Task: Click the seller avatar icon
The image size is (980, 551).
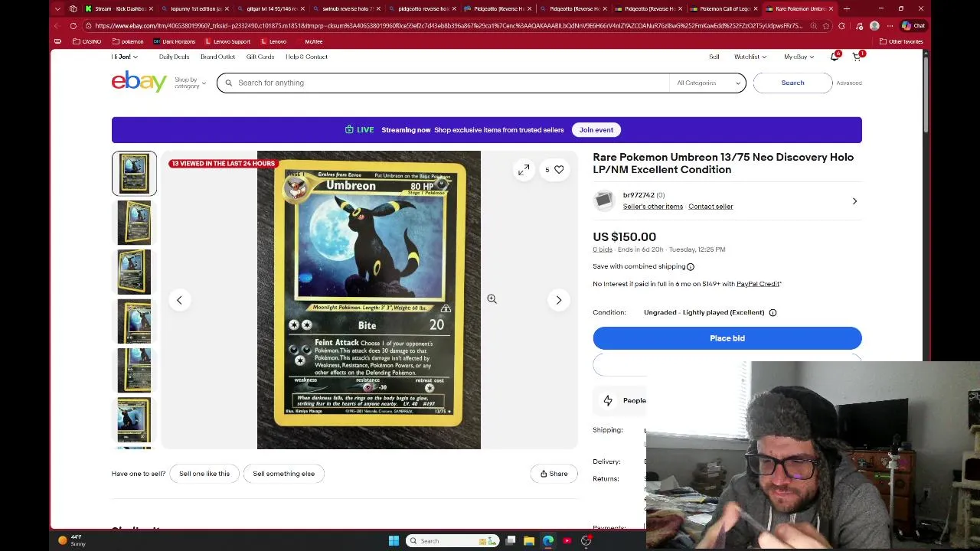Action: click(x=603, y=201)
